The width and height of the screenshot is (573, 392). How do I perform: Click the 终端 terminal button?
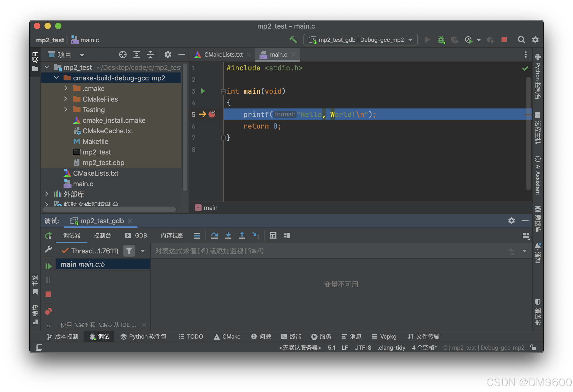[x=291, y=336]
